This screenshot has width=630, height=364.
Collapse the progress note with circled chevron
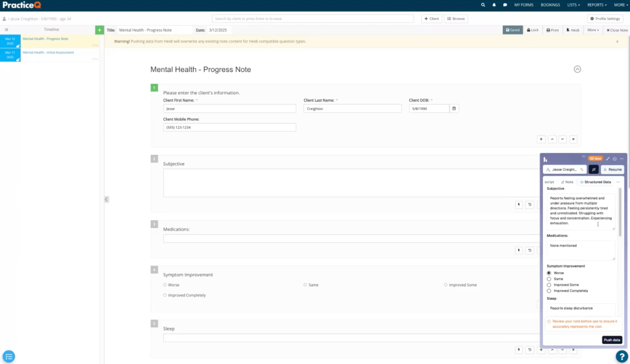pos(577,69)
